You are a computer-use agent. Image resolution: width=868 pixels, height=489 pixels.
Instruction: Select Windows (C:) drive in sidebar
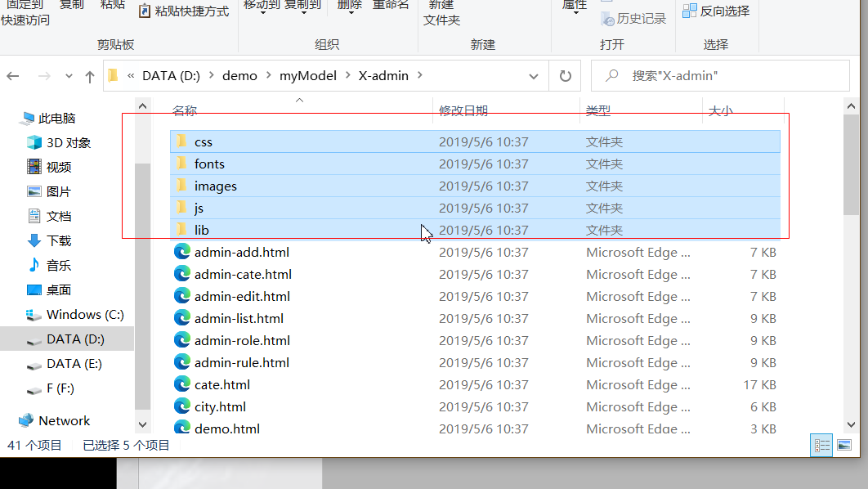point(74,315)
